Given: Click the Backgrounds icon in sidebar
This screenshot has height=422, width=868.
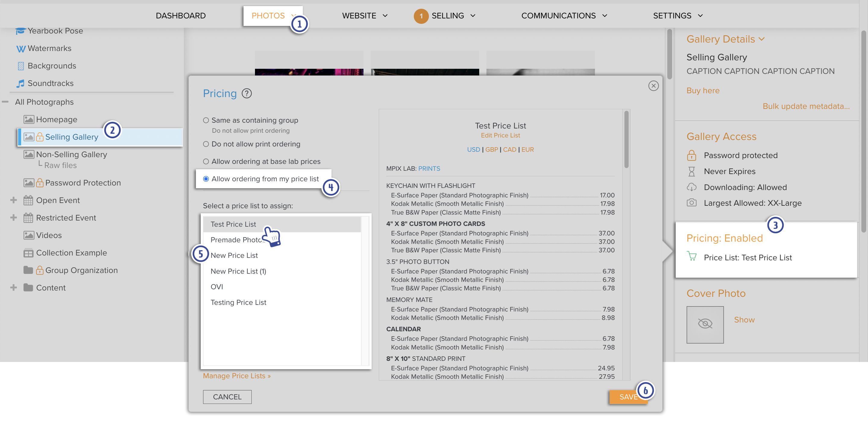Looking at the screenshot, I should 20,66.
